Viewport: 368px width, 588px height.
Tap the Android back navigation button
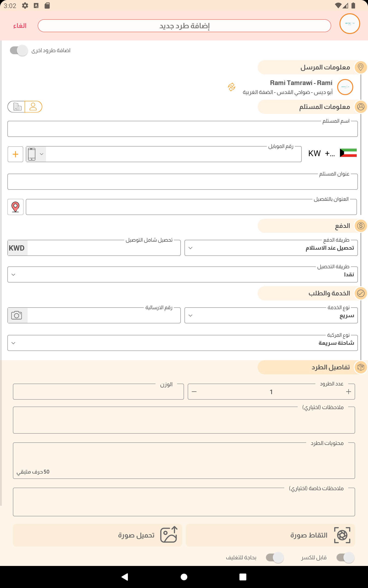125,577
